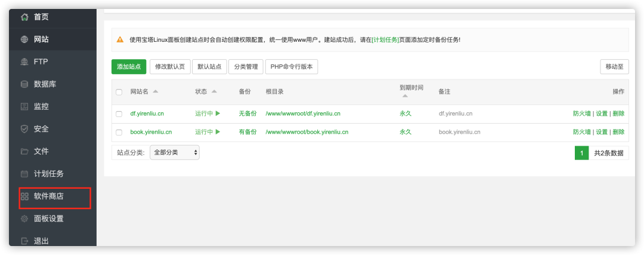The image size is (644, 255).
Task: Sort by 网站名 arrow
Action: pos(155,92)
